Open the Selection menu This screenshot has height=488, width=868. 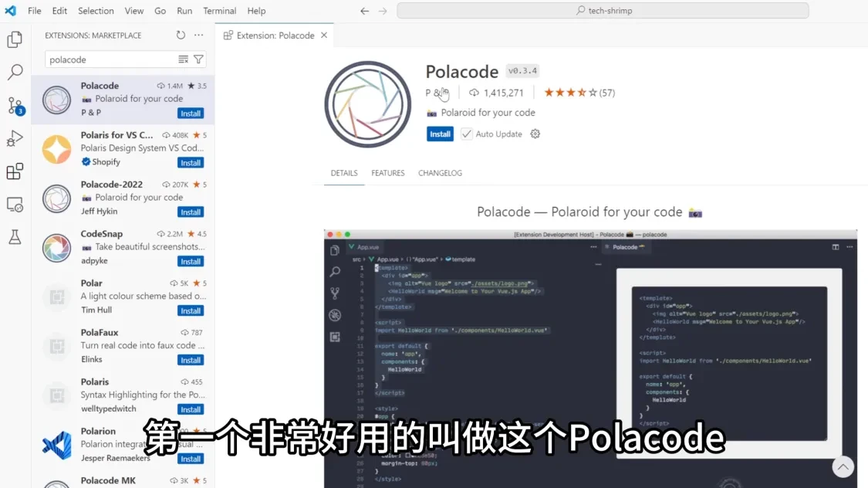pos(96,11)
